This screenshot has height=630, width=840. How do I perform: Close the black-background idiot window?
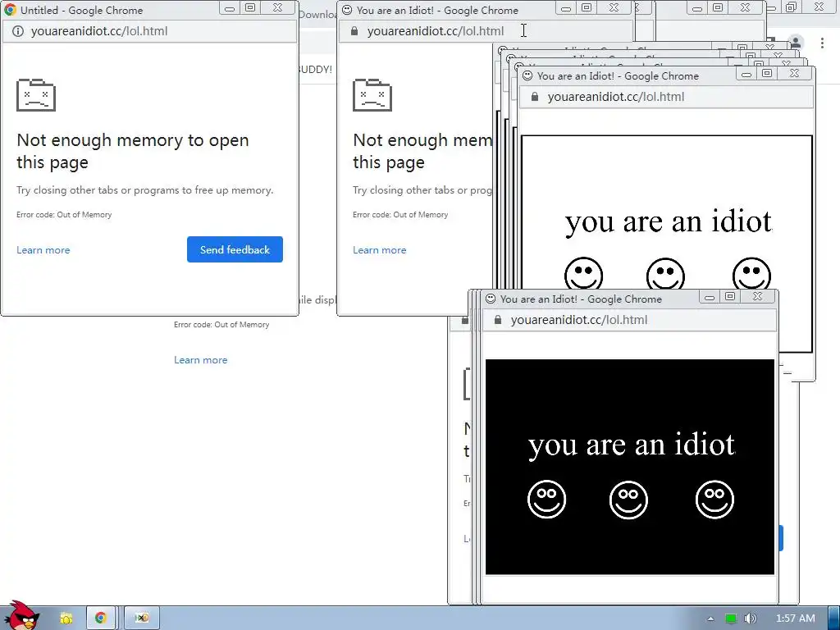[x=757, y=297]
